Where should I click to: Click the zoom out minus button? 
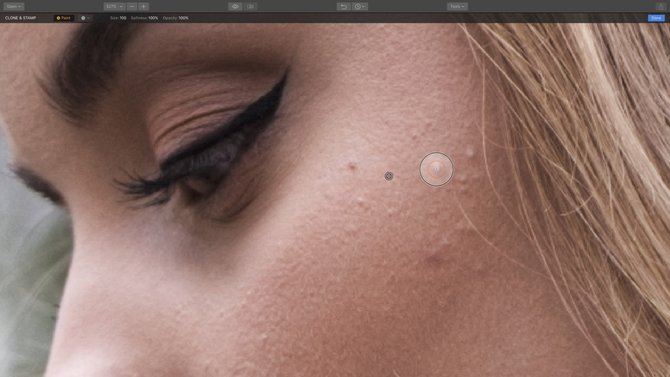pyautogui.click(x=132, y=6)
